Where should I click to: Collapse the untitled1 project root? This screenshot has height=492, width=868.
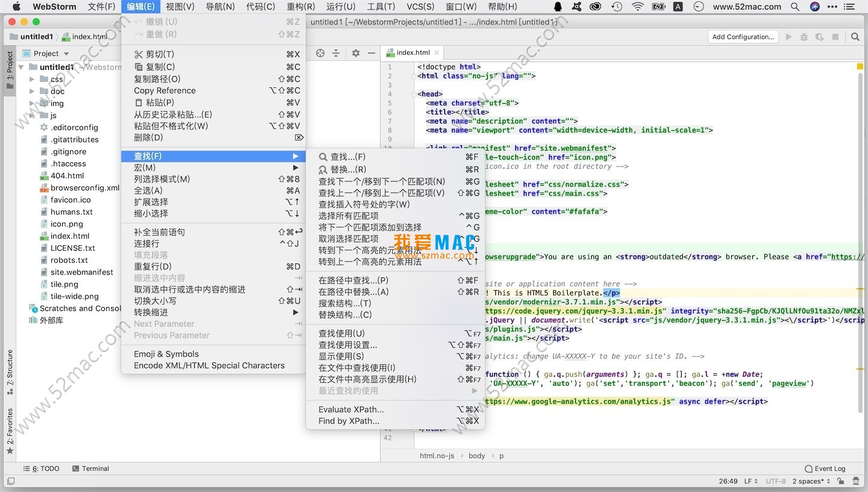tap(22, 67)
